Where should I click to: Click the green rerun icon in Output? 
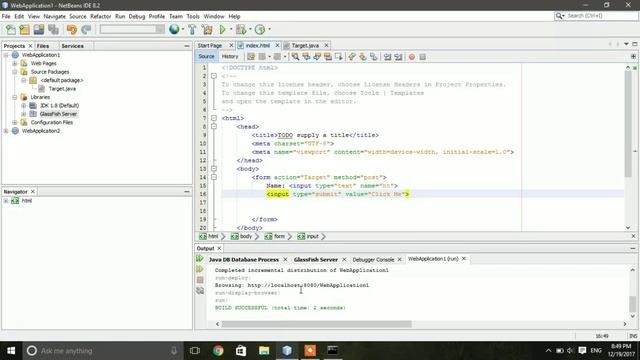click(200, 258)
